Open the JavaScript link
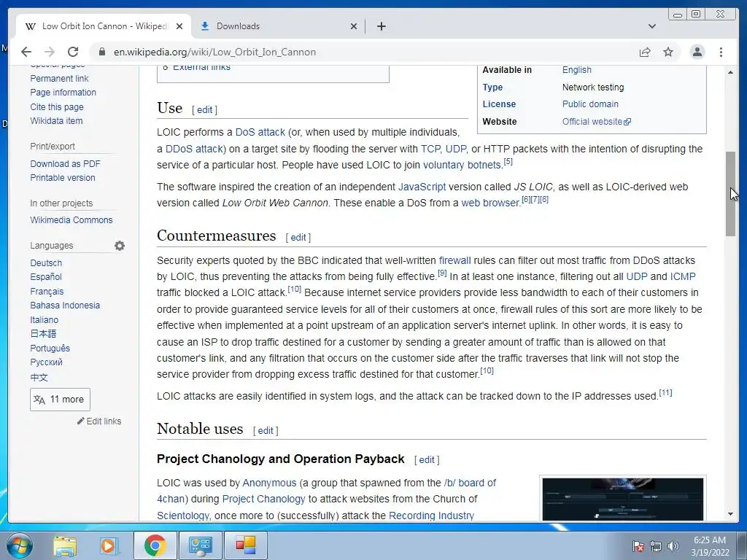 [422, 187]
